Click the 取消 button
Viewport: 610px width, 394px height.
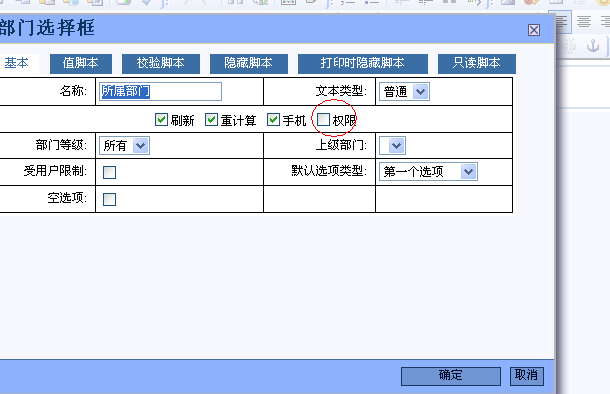[527, 376]
